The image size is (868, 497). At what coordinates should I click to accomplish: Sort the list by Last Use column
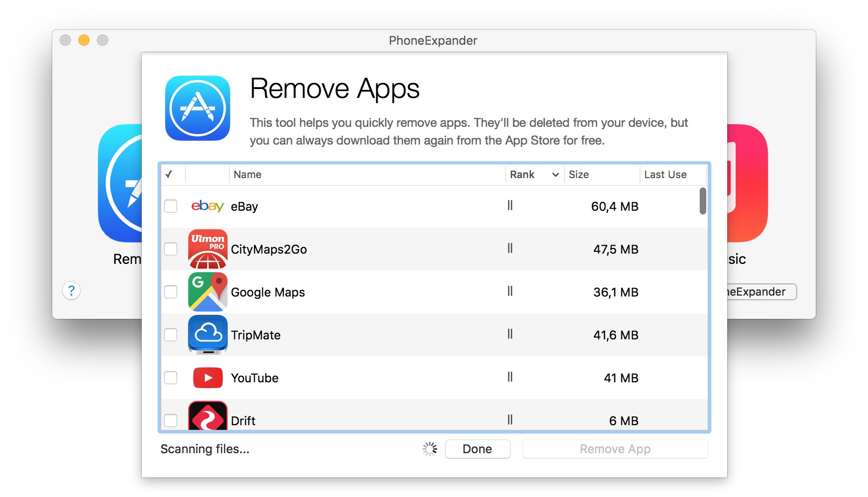673,174
